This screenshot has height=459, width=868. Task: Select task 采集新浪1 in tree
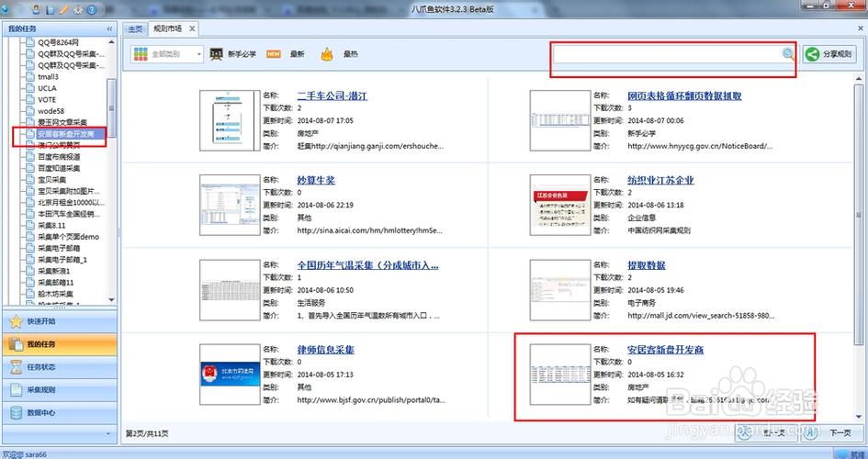click(53, 271)
